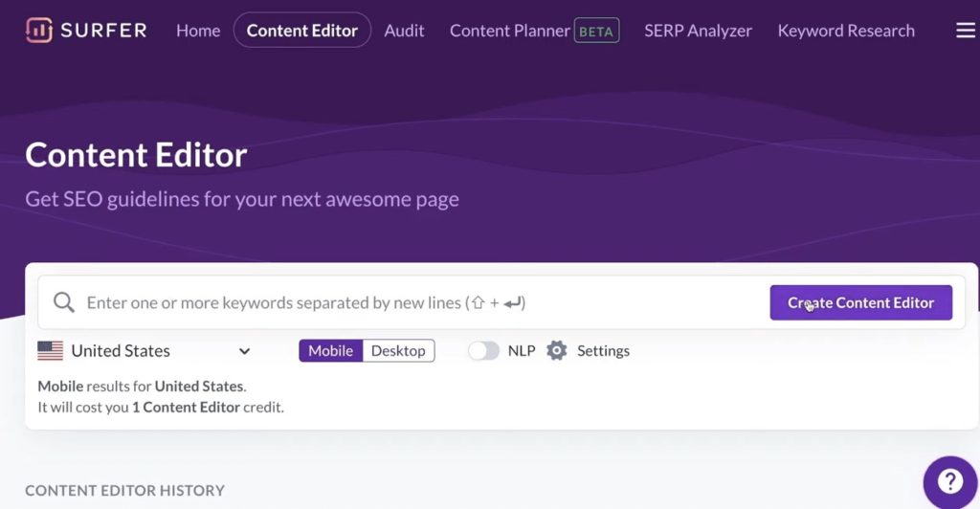Click the BETA badge
The width and height of the screenshot is (980, 509).
coord(596,31)
